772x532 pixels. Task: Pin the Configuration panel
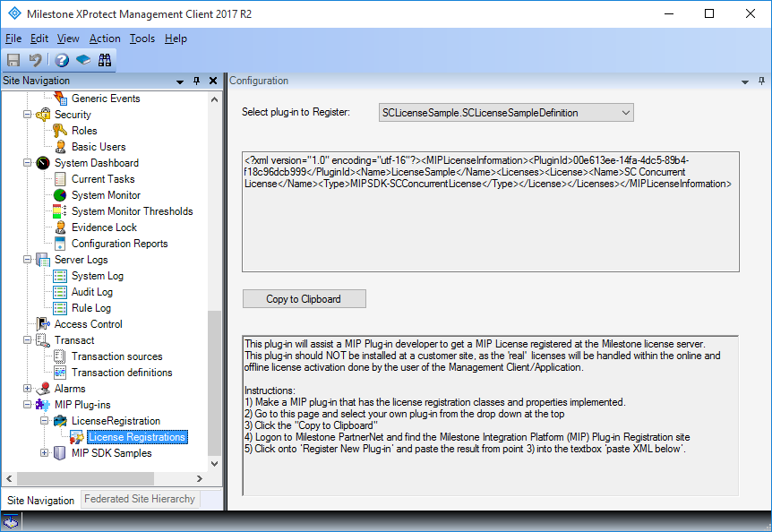[x=761, y=81]
